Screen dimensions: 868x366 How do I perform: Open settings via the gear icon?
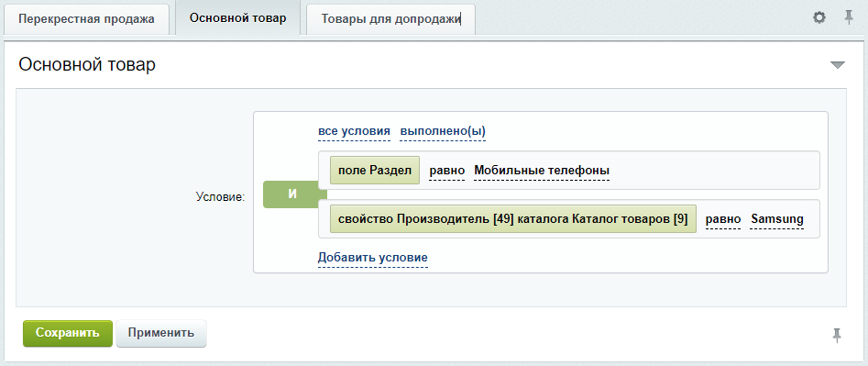pyautogui.click(x=819, y=17)
